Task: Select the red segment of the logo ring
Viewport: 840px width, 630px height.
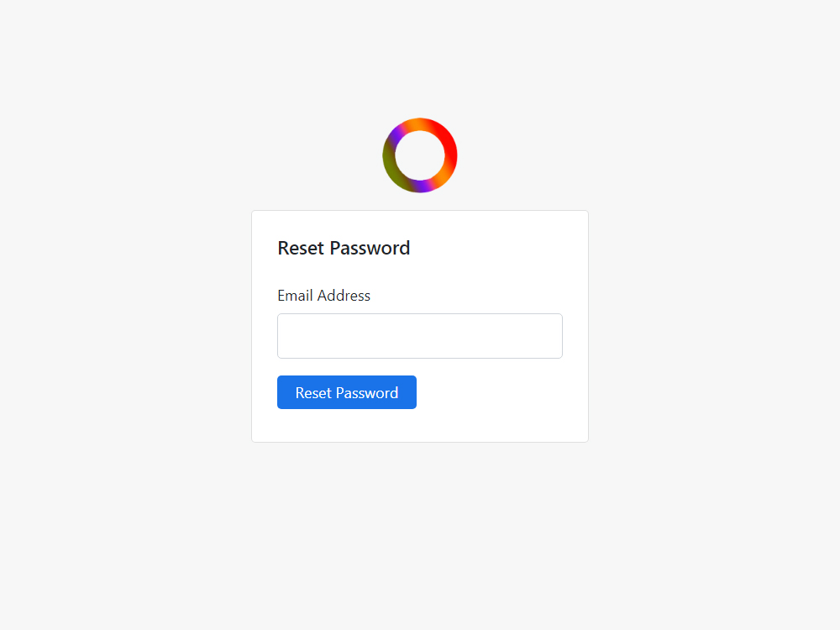Action: tap(449, 144)
